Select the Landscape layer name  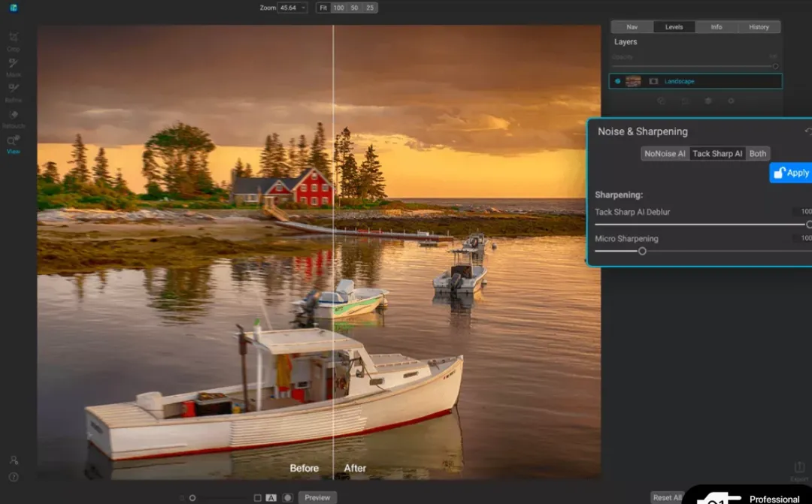click(680, 81)
